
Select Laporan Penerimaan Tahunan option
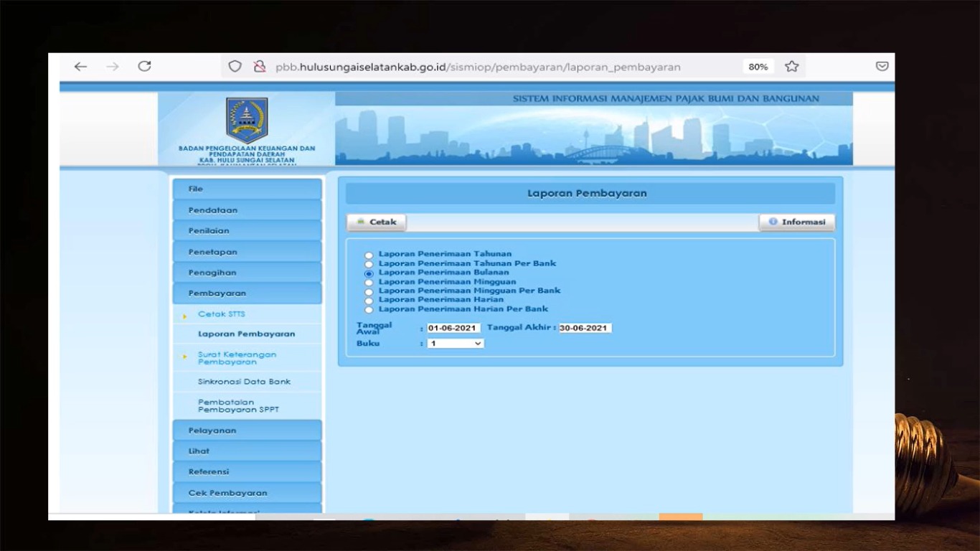[369, 255]
